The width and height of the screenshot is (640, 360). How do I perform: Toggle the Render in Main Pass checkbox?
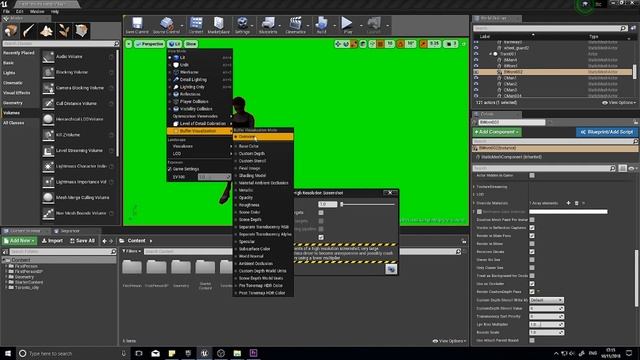(532, 236)
